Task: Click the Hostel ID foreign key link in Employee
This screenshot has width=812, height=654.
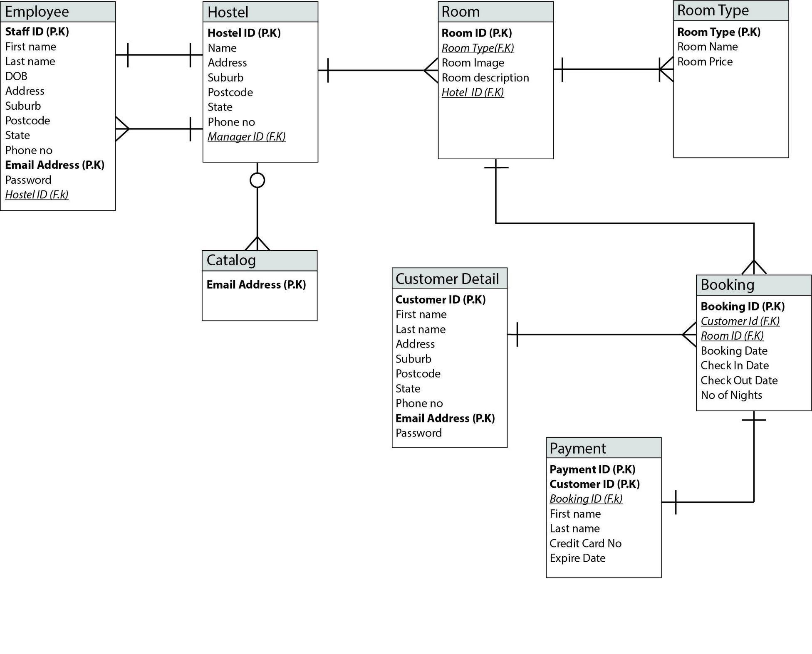Action: 50,197
